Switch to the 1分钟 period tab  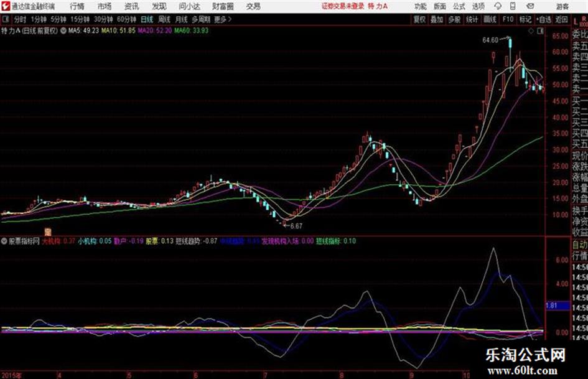39,19
